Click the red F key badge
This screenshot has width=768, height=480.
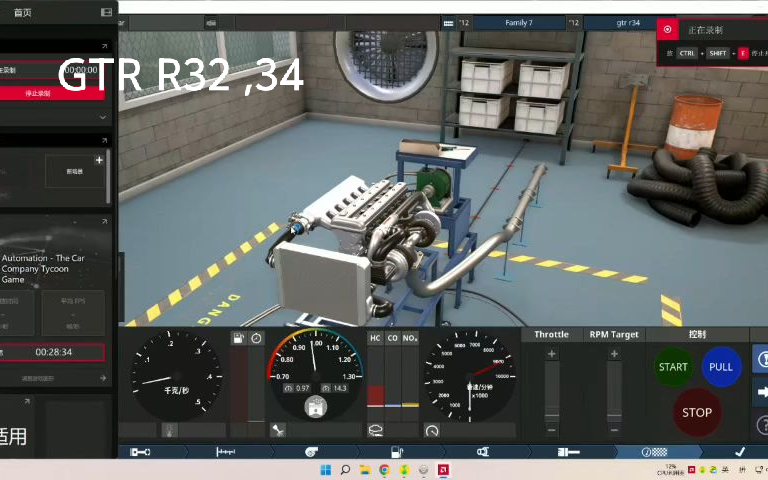click(743, 53)
